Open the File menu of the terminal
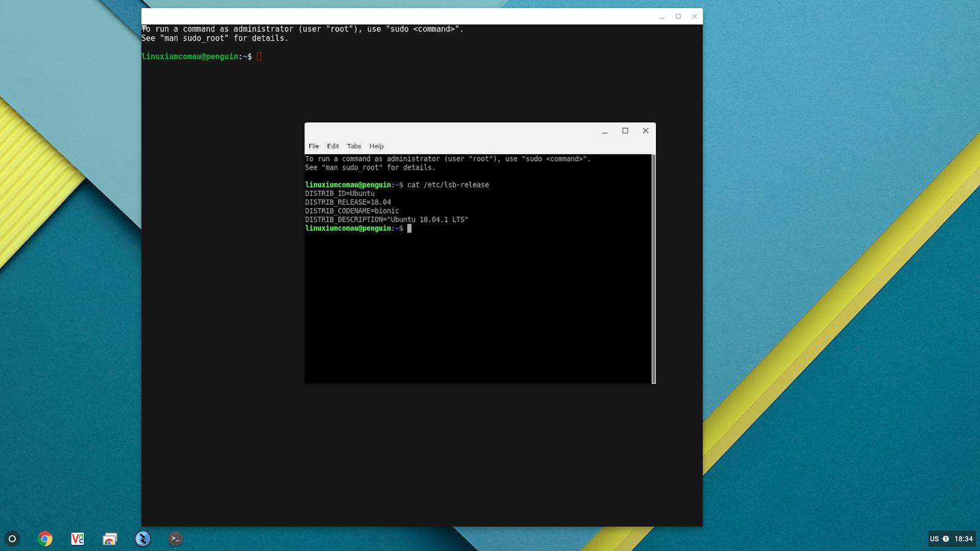 (x=314, y=146)
